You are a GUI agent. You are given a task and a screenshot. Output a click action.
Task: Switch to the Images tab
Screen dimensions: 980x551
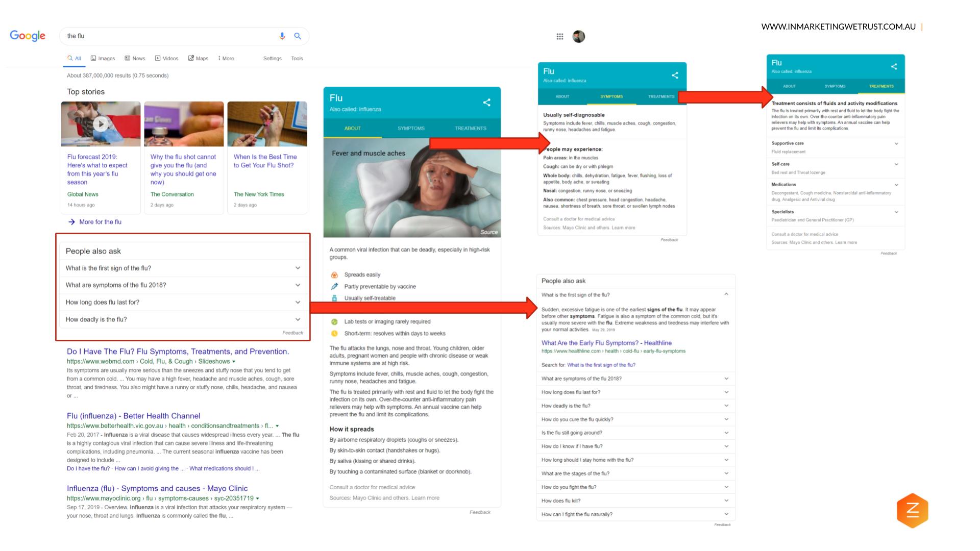[x=103, y=58]
